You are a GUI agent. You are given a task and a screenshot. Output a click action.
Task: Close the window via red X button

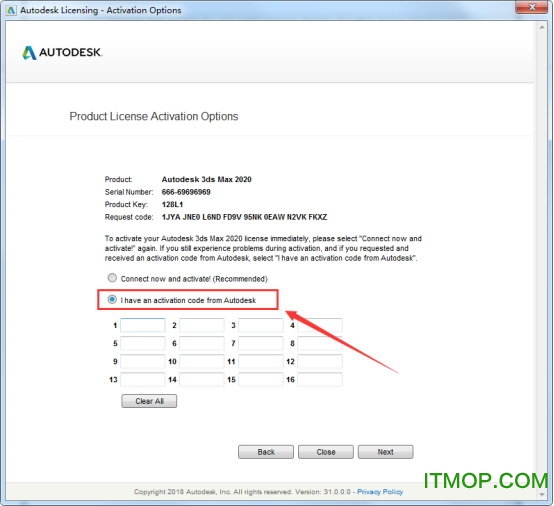click(x=532, y=7)
